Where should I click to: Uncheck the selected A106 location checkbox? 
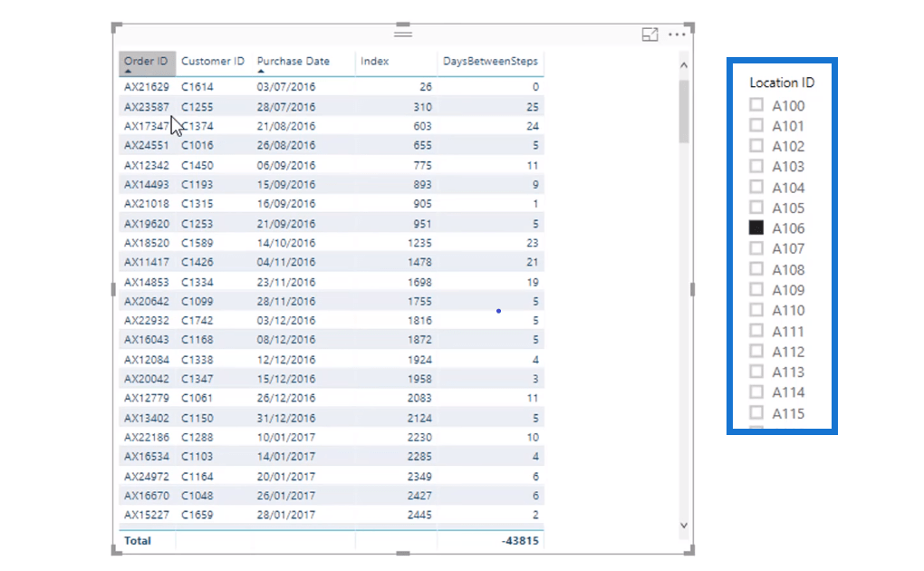[x=756, y=227]
